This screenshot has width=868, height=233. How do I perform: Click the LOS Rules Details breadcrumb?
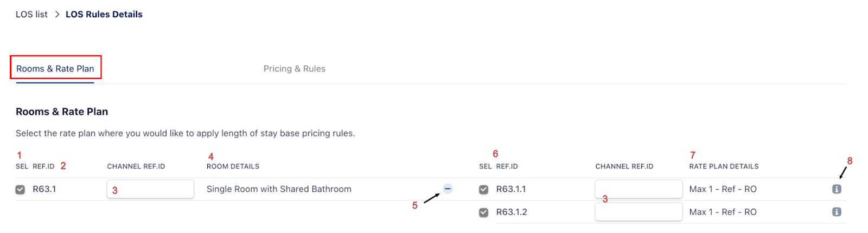point(104,15)
